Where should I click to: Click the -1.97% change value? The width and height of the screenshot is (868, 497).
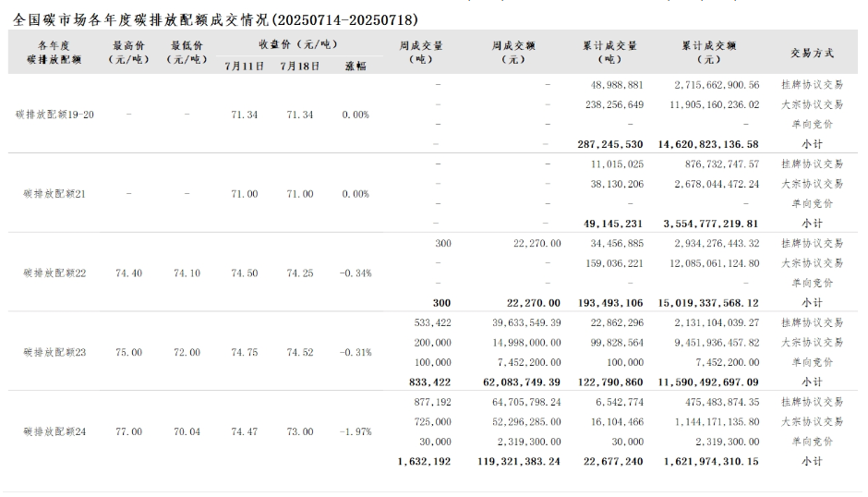point(356,431)
